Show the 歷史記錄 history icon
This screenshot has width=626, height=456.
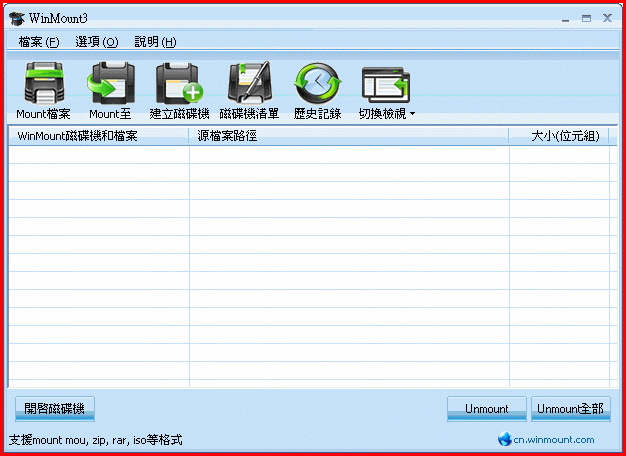317,84
